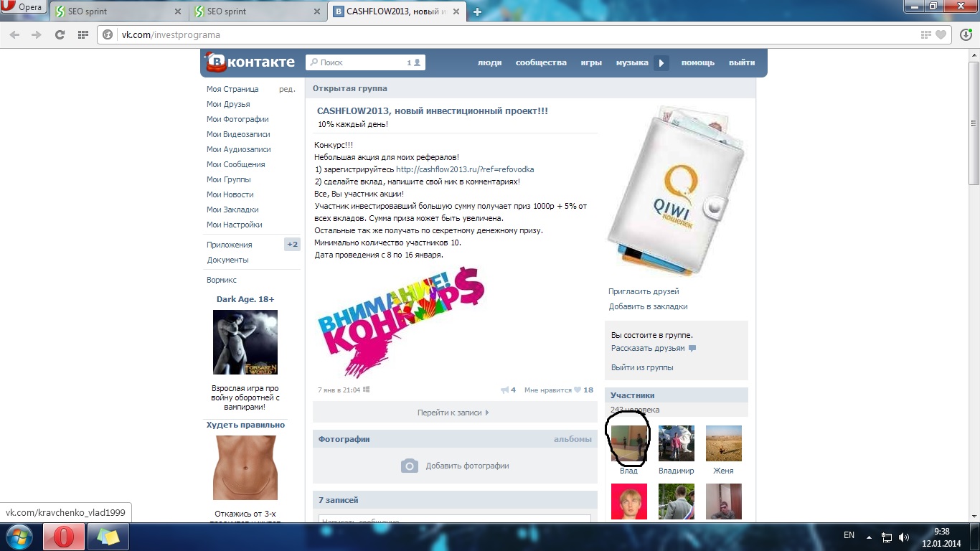Reload the page with refresh icon

tap(60, 34)
